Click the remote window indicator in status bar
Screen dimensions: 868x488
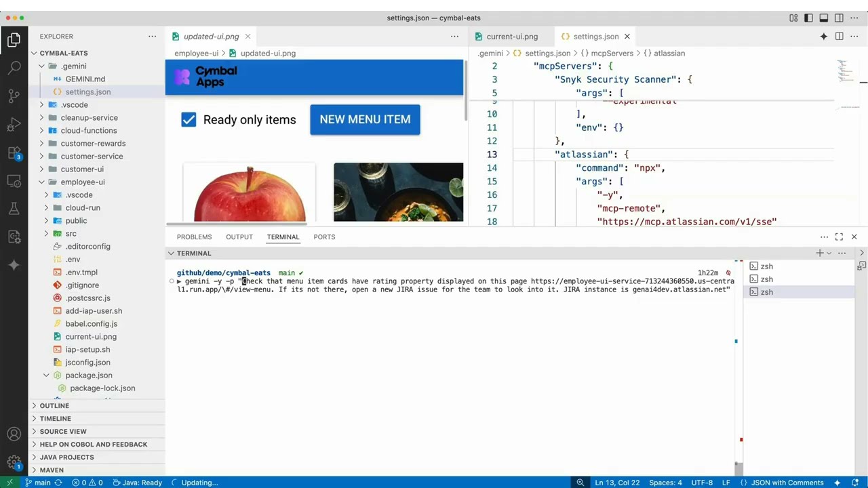click(9, 483)
